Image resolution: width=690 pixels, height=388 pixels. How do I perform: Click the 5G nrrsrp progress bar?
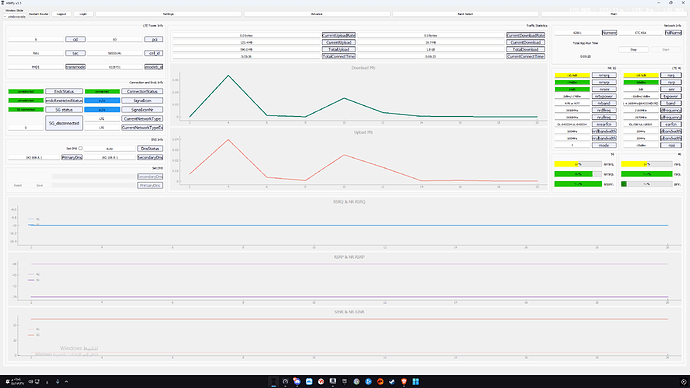[x=578, y=174]
